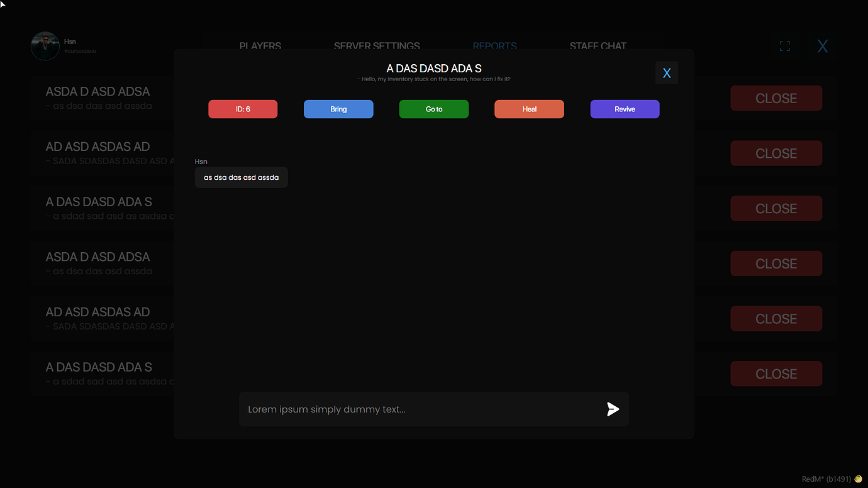The height and width of the screenshot is (488, 868).
Task: Select the REPORTS tab
Action: coord(494,46)
